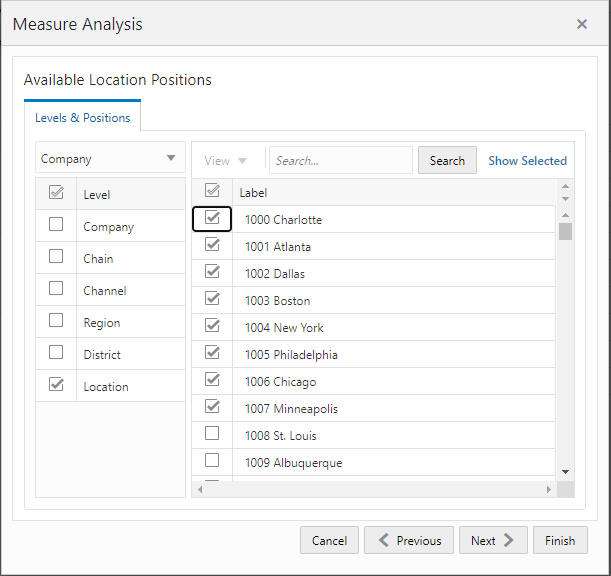Image resolution: width=611 pixels, height=576 pixels.
Task: Uncheck the 1001 Atlanta checkbox
Action: pos(212,244)
